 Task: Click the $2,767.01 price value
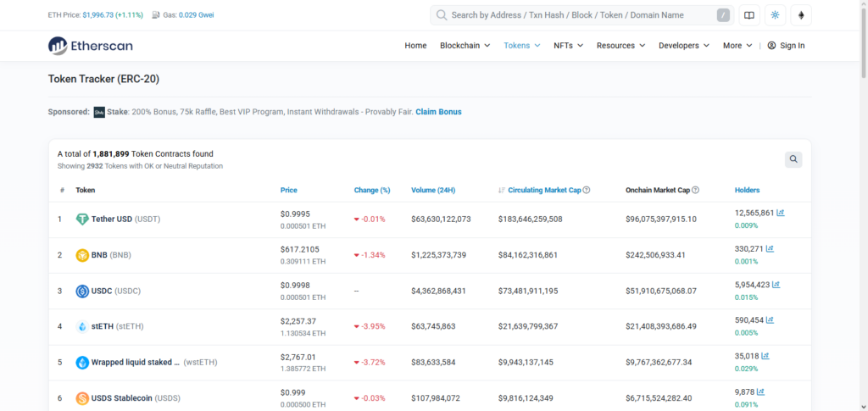[x=298, y=357]
